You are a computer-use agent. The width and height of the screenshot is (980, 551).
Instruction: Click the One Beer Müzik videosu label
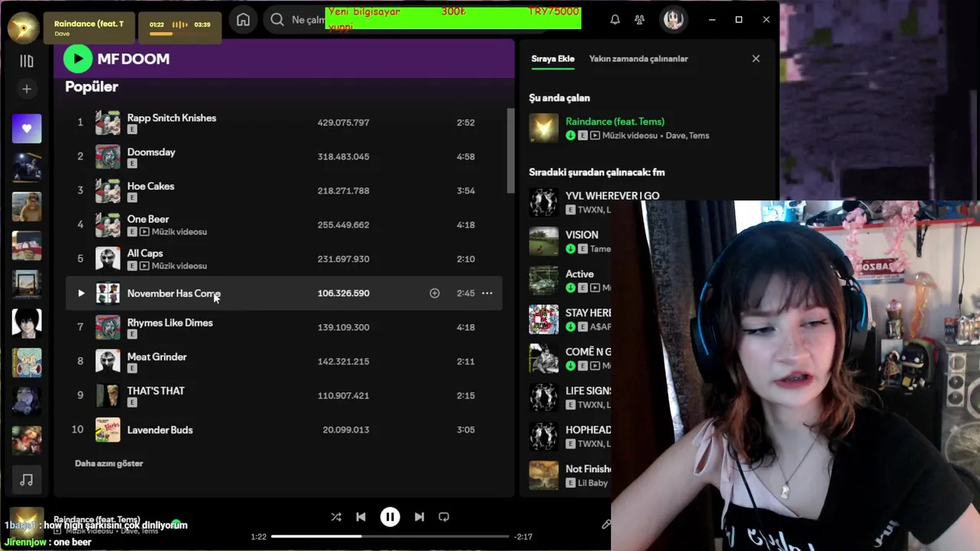(x=179, y=232)
